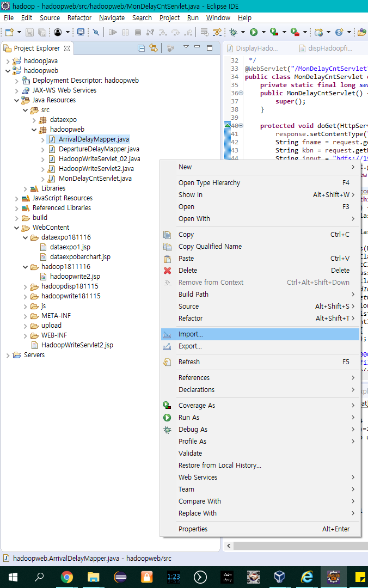Open the Debug As submenu
Image resolution: width=368 pixels, height=588 pixels.
260,430
